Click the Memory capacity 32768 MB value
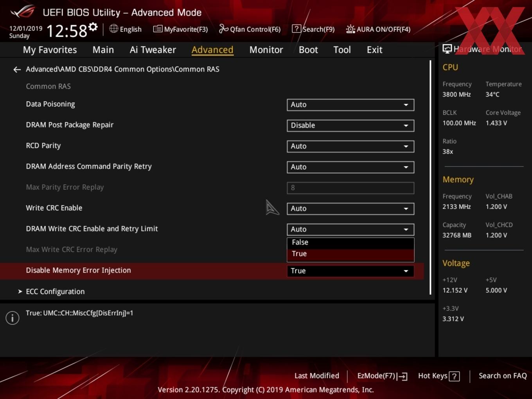The image size is (532, 399). coord(457,235)
